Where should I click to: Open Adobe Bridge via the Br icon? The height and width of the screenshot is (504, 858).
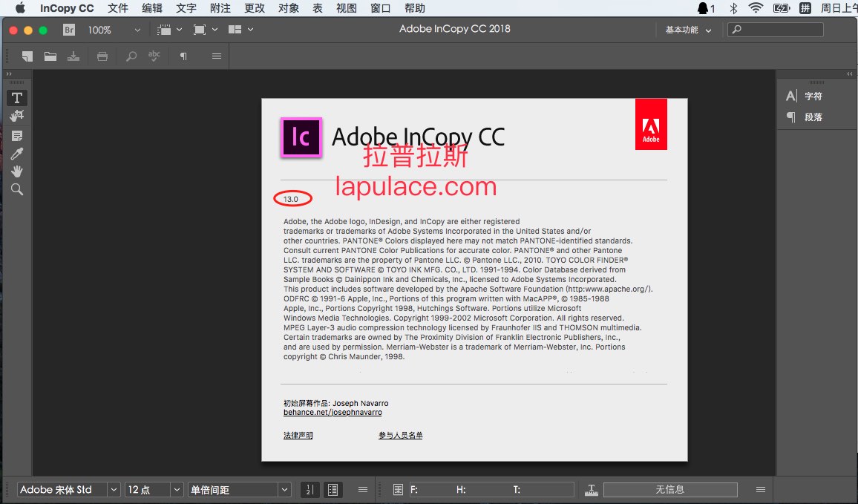point(69,30)
